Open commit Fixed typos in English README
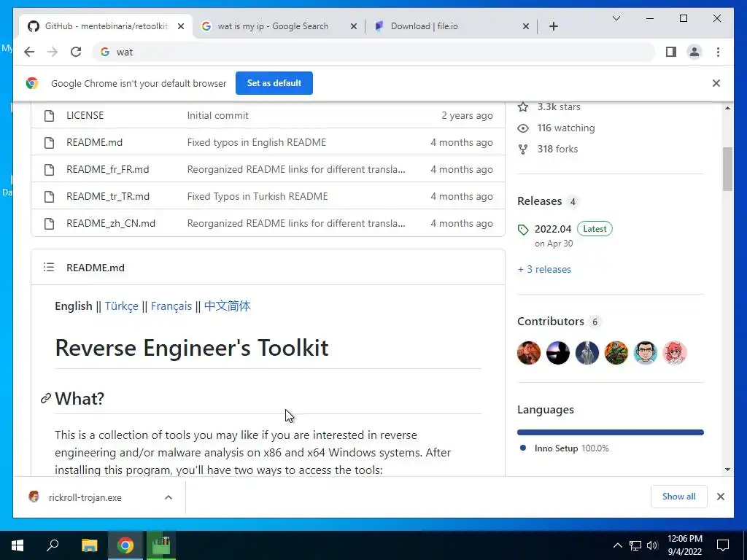The height and width of the screenshot is (560, 747). click(x=256, y=142)
